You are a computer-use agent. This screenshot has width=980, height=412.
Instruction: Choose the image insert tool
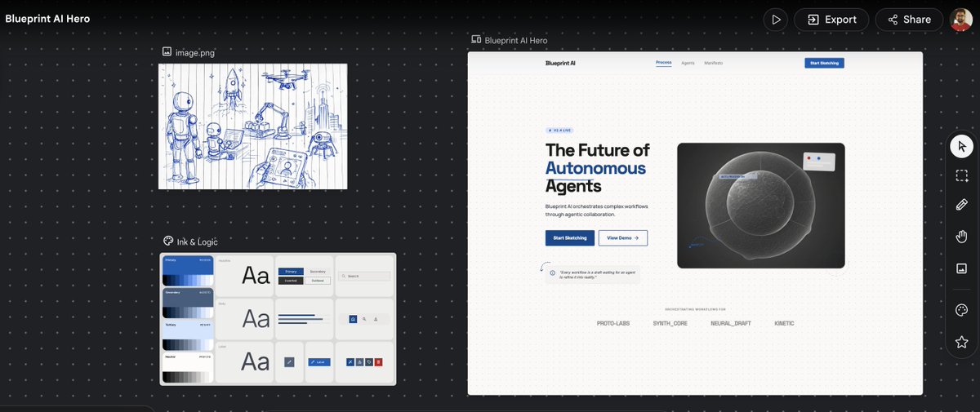(x=961, y=268)
